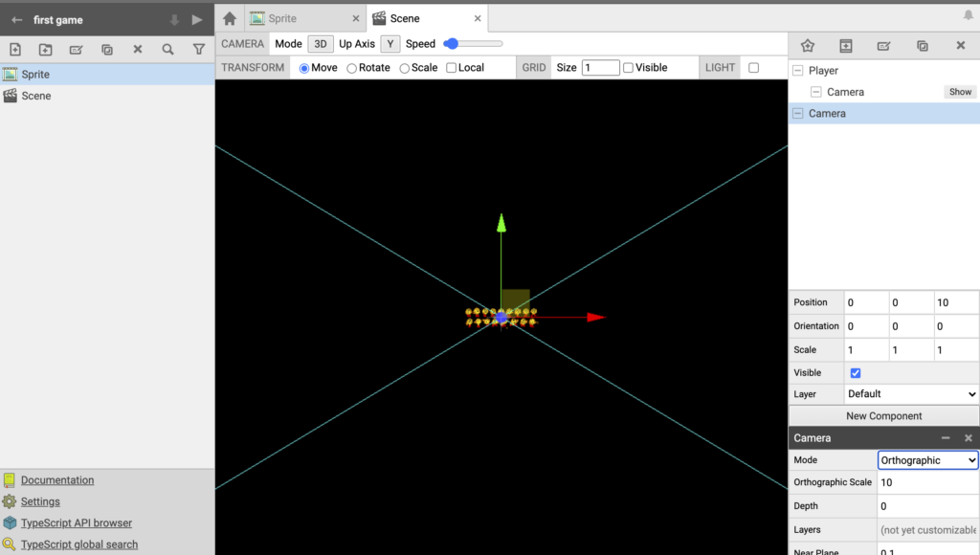The image size is (980, 555).
Task: Open the camera Mode Orthographic dropdown
Action: [x=927, y=460]
